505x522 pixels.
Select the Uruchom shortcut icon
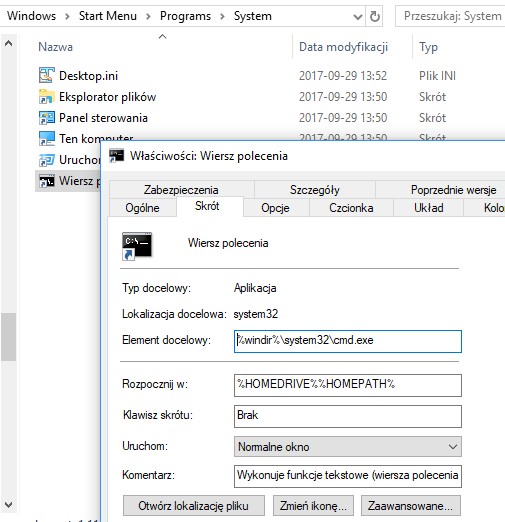[x=46, y=160]
